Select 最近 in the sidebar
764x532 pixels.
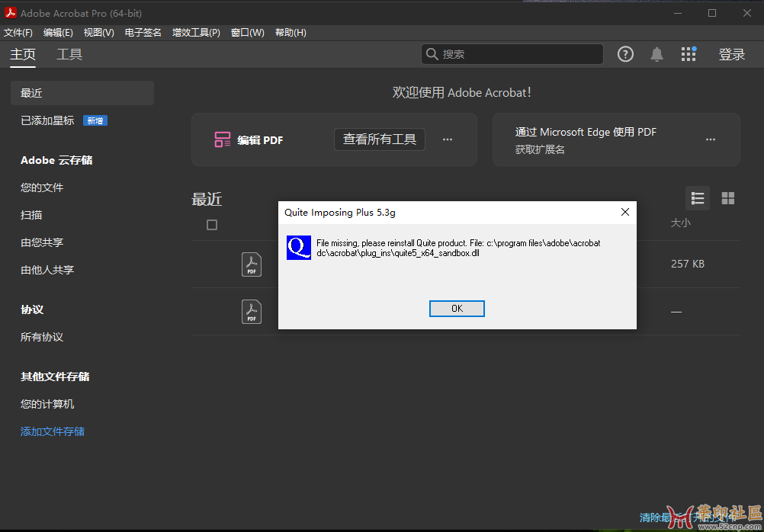click(82, 93)
